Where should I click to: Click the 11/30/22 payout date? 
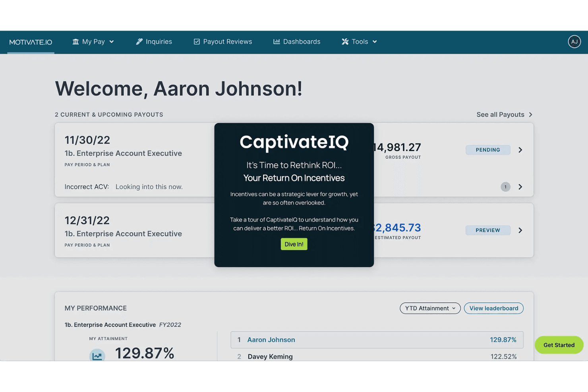point(87,140)
